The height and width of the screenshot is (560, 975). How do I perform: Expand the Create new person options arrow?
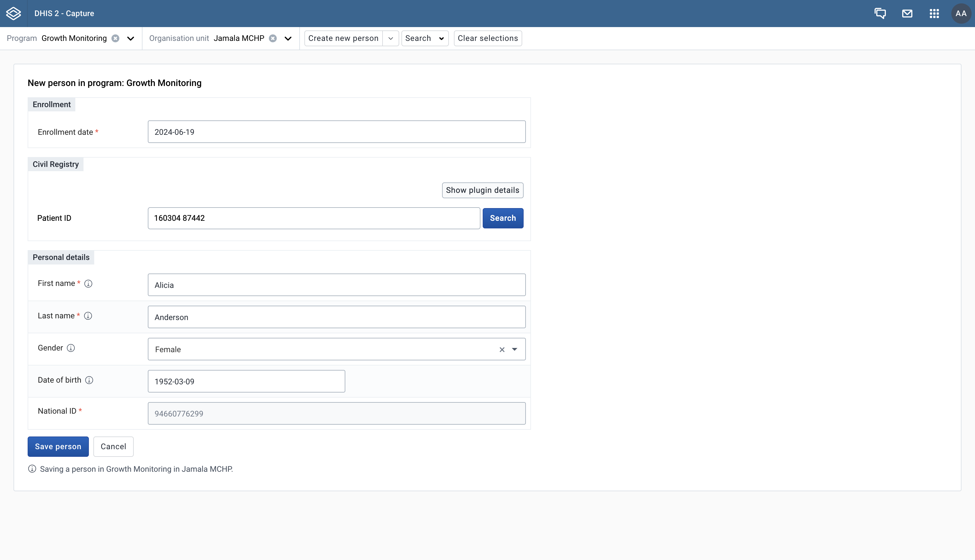(x=390, y=38)
